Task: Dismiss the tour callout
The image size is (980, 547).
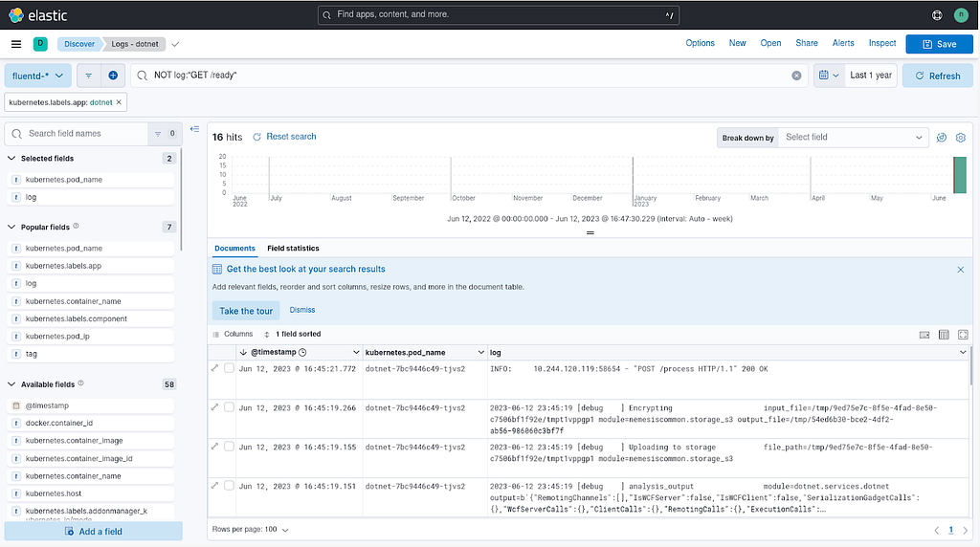Action: pos(302,311)
